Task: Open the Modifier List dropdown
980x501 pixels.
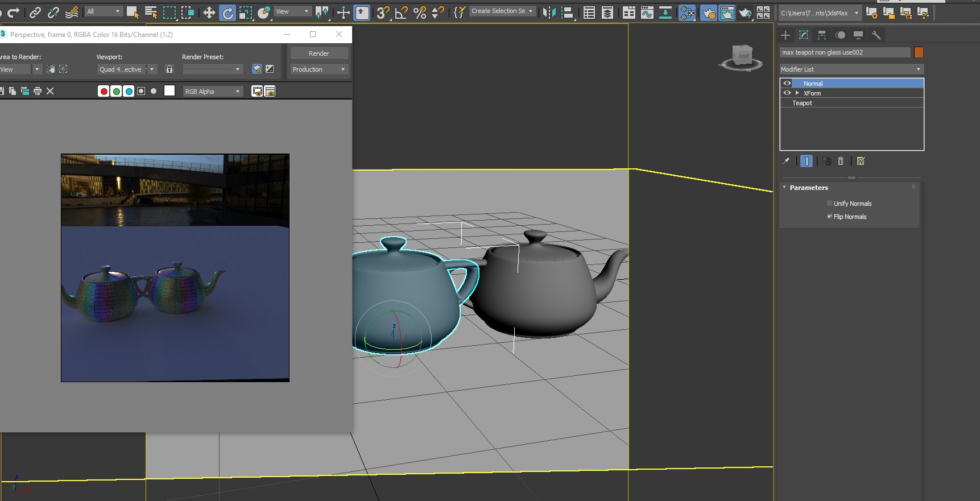Action: (x=851, y=69)
